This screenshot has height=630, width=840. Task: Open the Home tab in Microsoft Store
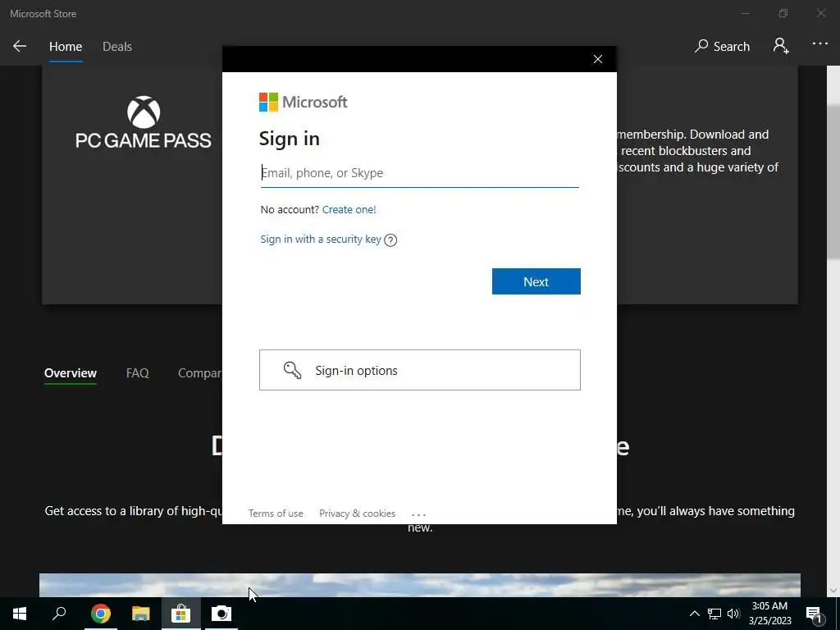66,47
